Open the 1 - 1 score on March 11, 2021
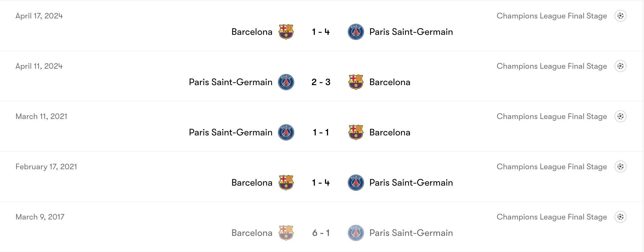This screenshot has height=252, width=644. click(x=321, y=132)
